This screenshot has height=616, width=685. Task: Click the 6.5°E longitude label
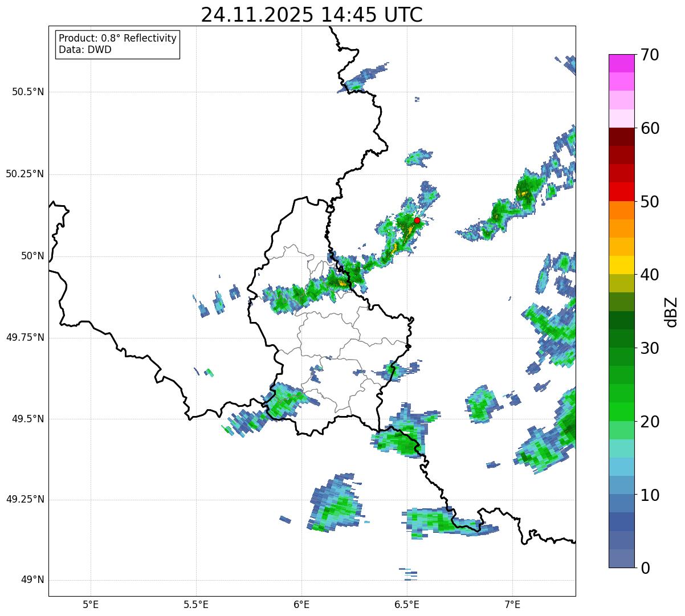point(407,604)
